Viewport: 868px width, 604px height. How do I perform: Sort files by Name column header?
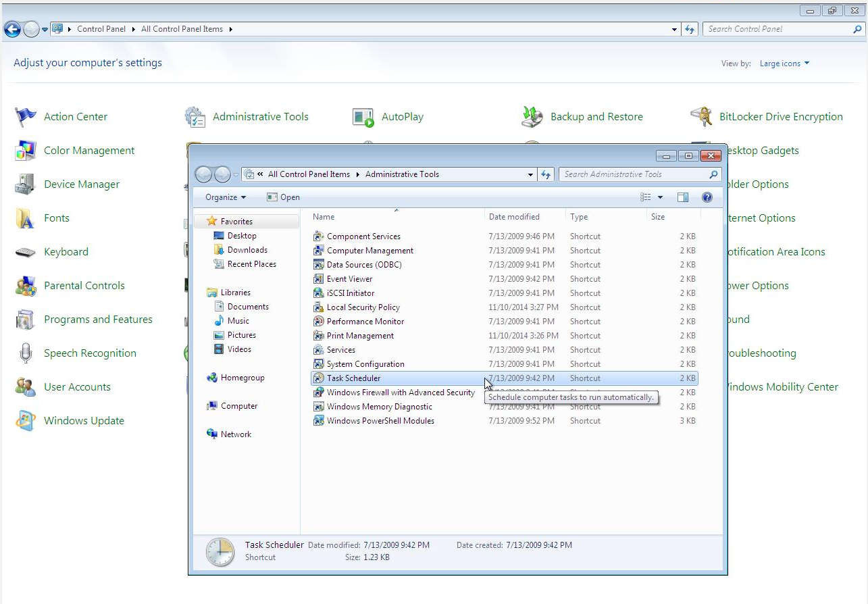coord(397,217)
